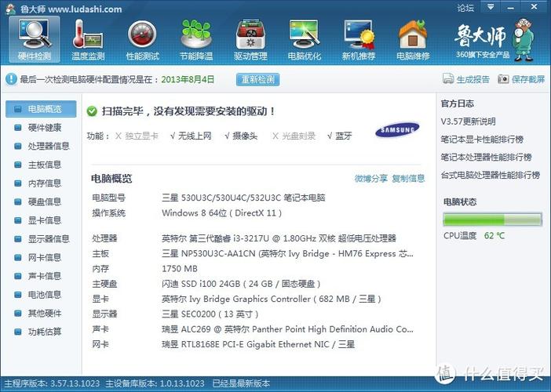
Task: Open 驱动管理 driver management icon
Action: pos(250,40)
